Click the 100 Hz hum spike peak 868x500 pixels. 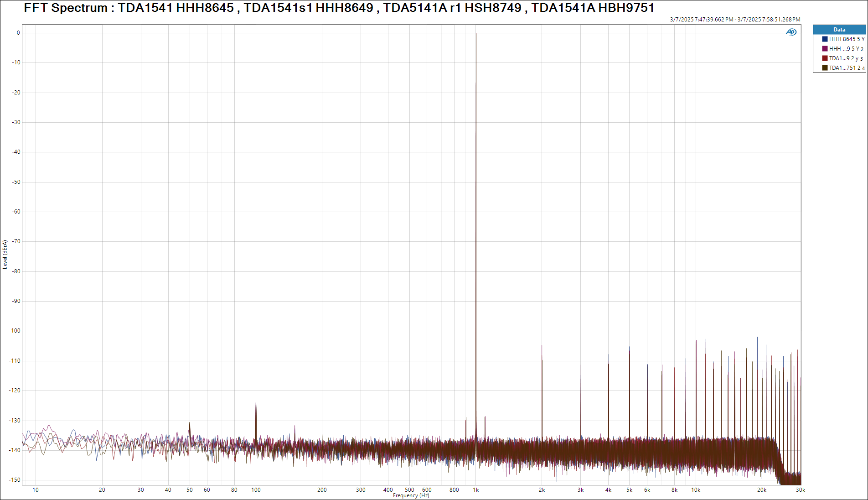tap(256, 401)
